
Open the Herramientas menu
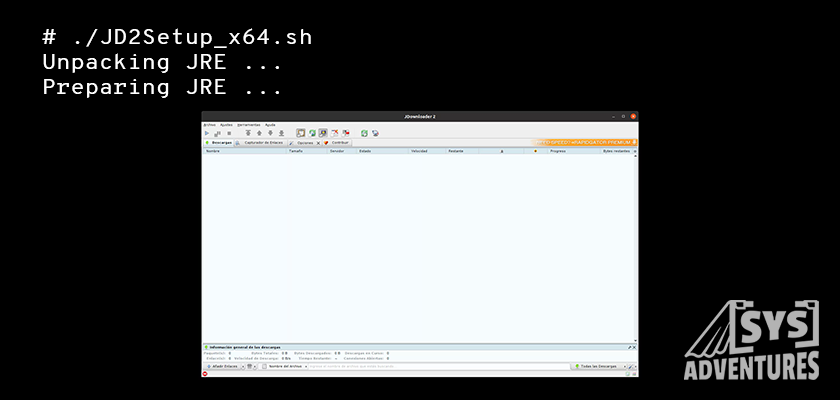249,125
